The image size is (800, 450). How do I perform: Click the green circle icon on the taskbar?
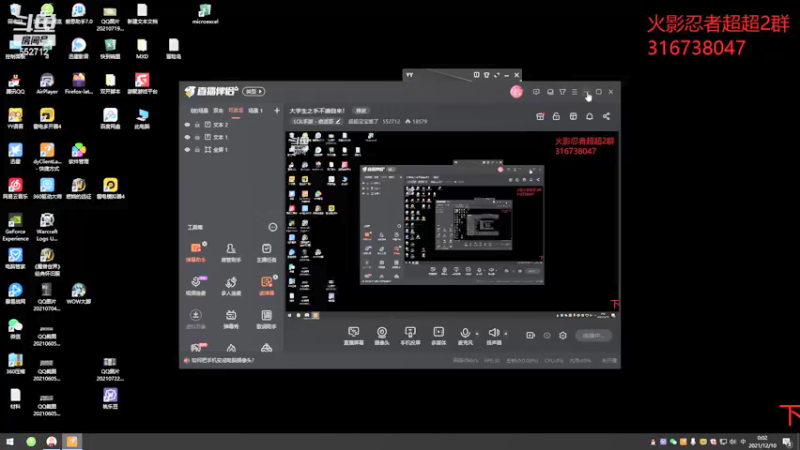31,441
